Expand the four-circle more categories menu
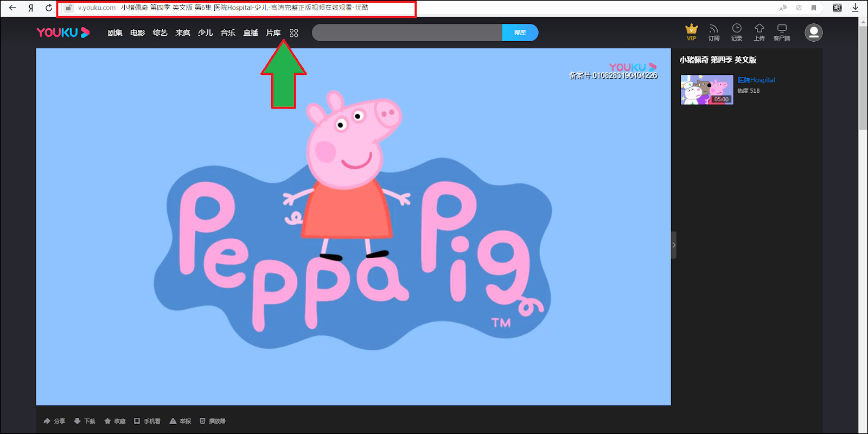This screenshot has width=868, height=434. (294, 33)
